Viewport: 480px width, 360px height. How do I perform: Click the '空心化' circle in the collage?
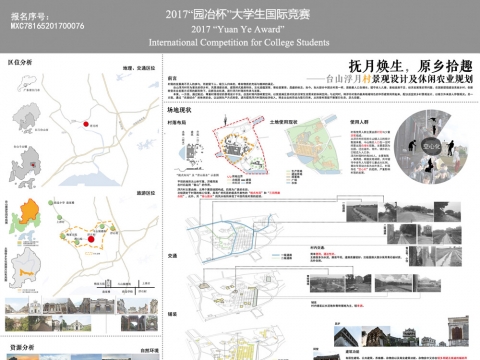[x=431, y=147]
